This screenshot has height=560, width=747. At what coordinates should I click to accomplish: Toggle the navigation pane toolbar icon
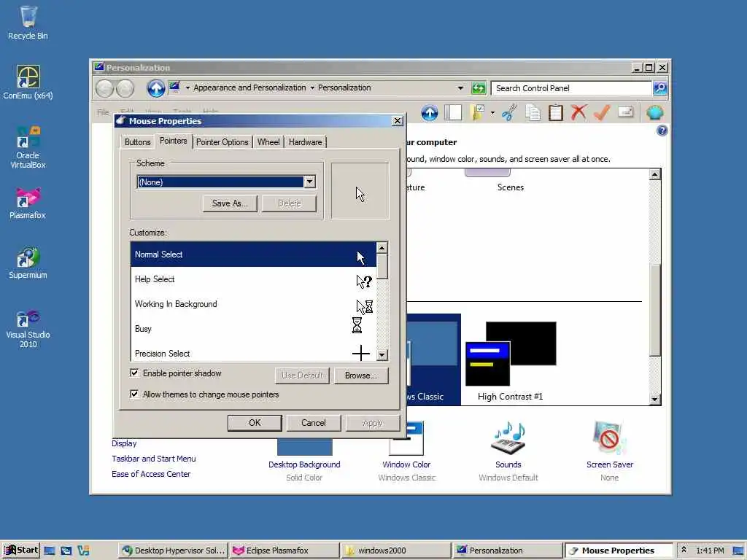(453, 113)
